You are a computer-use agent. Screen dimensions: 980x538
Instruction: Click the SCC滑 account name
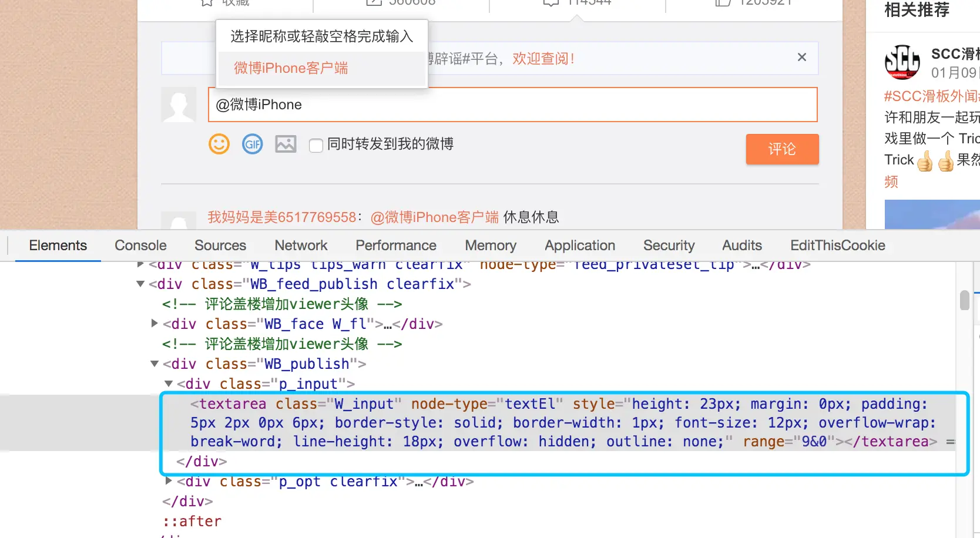pyautogui.click(x=955, y=54)
